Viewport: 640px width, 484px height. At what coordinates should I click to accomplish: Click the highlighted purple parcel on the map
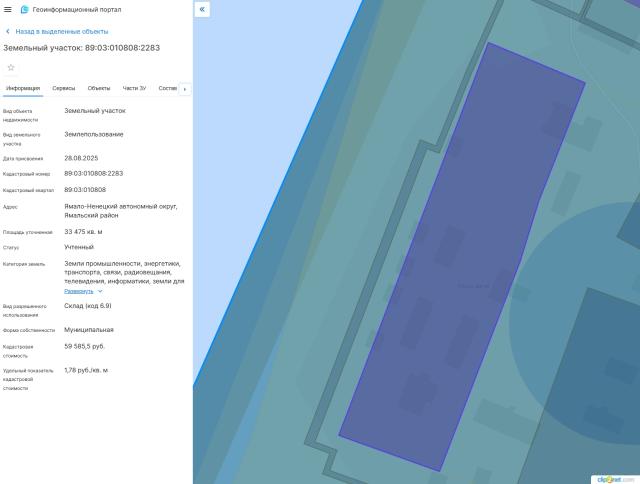coord(460,260)
